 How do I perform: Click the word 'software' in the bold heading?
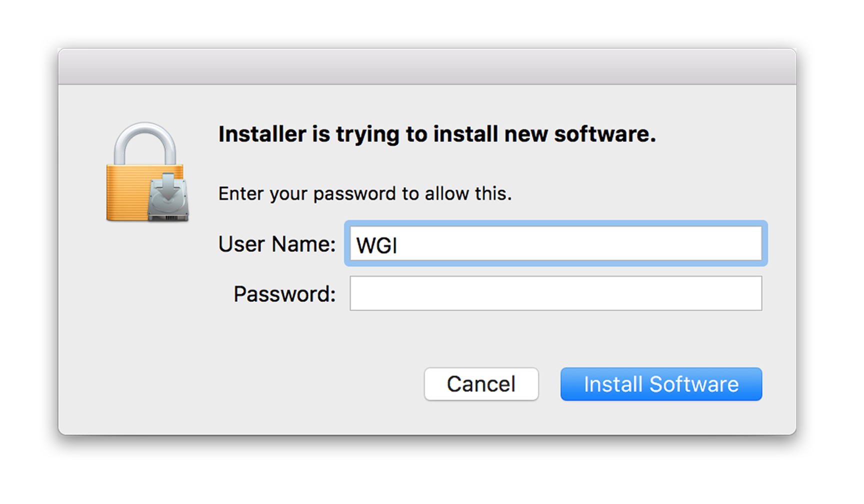pos(604,134)
